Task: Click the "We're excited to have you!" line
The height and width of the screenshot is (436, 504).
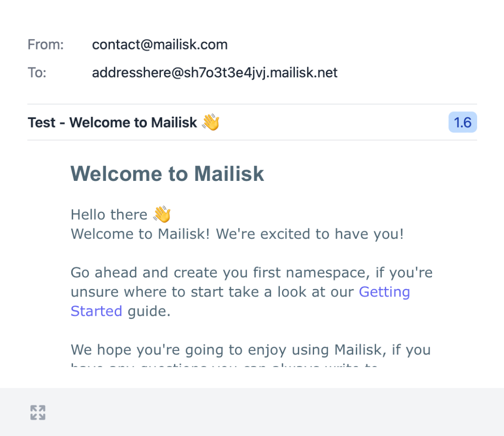Action: click(310, 234)
